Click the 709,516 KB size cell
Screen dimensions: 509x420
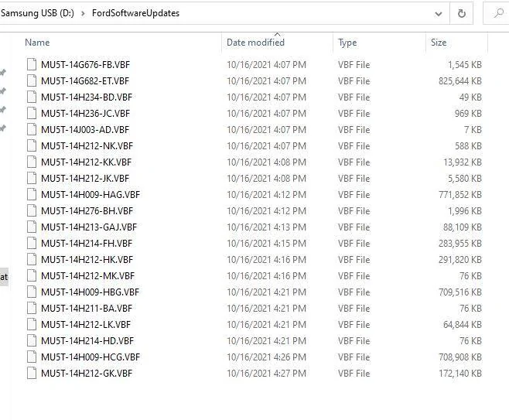(x=460, y=292)
